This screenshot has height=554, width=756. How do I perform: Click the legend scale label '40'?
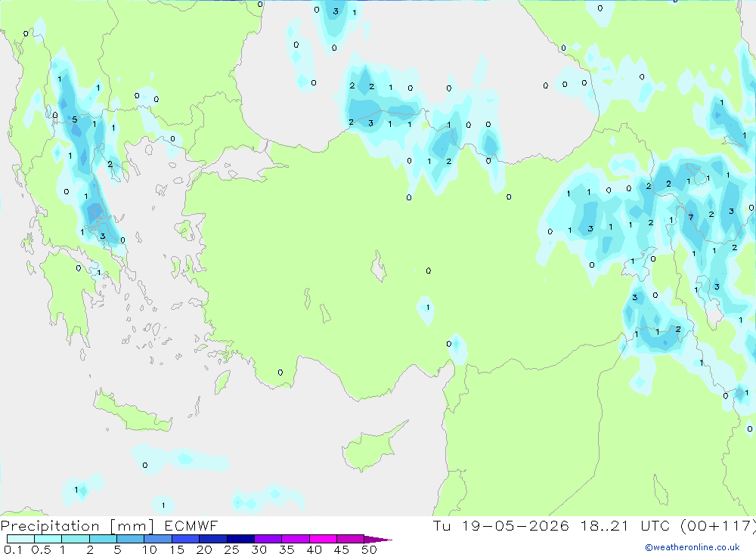(314, 549)
